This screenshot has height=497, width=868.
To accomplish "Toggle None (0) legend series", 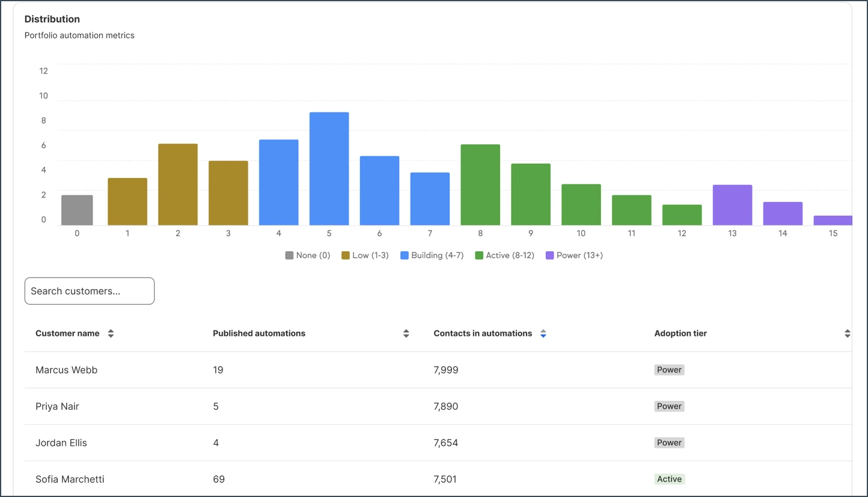I will coord(308,255).
